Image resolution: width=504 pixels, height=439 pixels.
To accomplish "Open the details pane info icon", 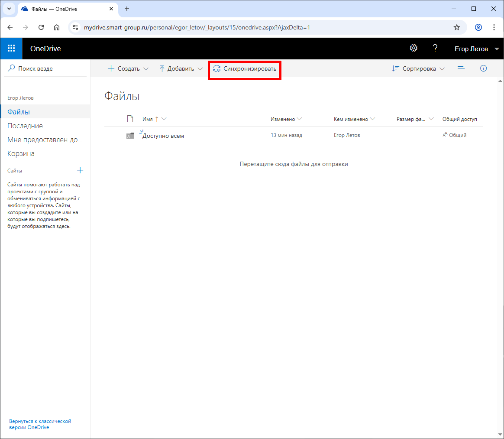I will coord(484,68).
